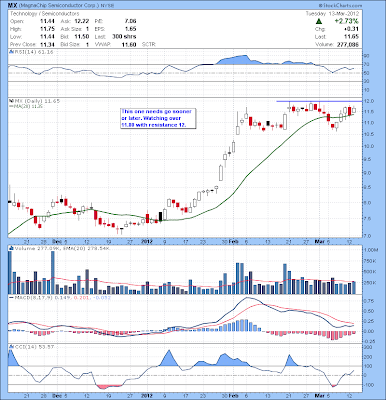Click the Open price 11.44 value

point(47,21)
